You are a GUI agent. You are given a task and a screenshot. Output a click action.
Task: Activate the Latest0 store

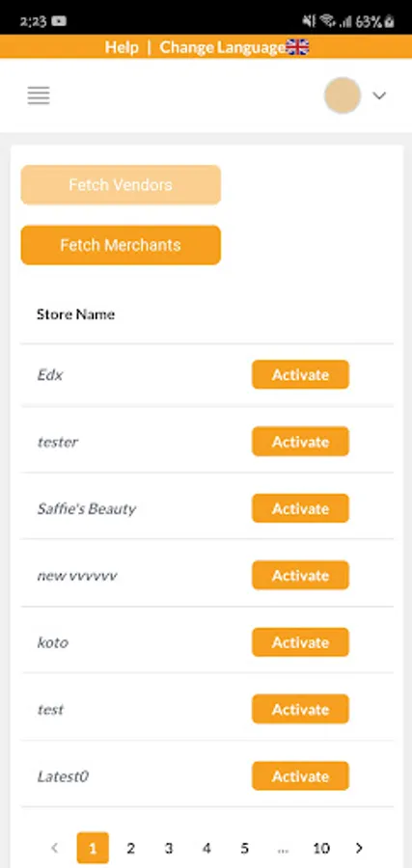coord(301,776)
